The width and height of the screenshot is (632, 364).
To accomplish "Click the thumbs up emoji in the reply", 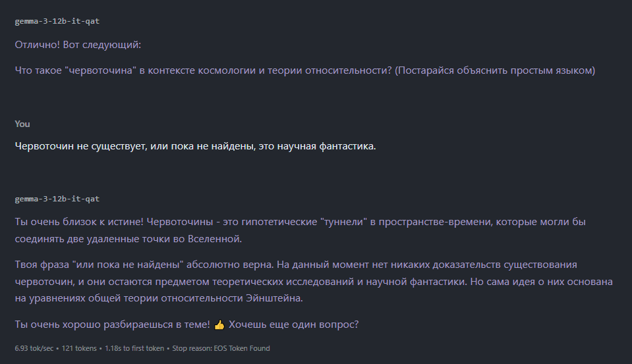I will tap(219, 325).
